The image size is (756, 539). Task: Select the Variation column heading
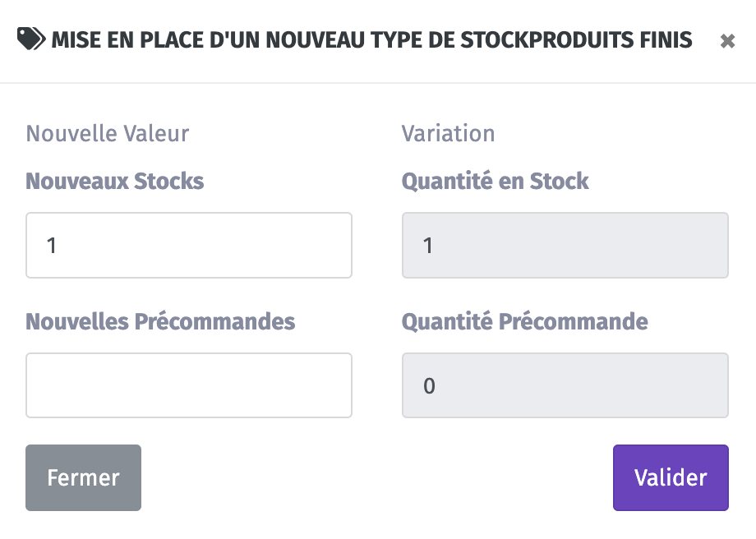449,134
